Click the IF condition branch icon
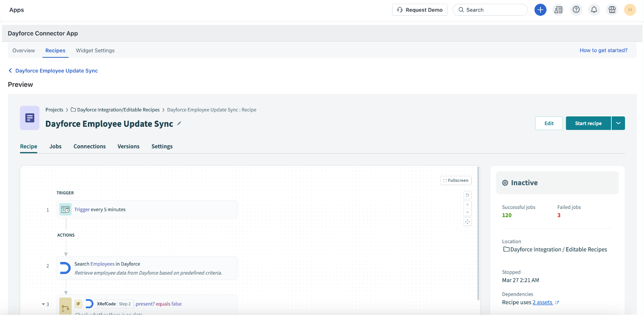This screenshot has height=315, width=644. point(65,307)
